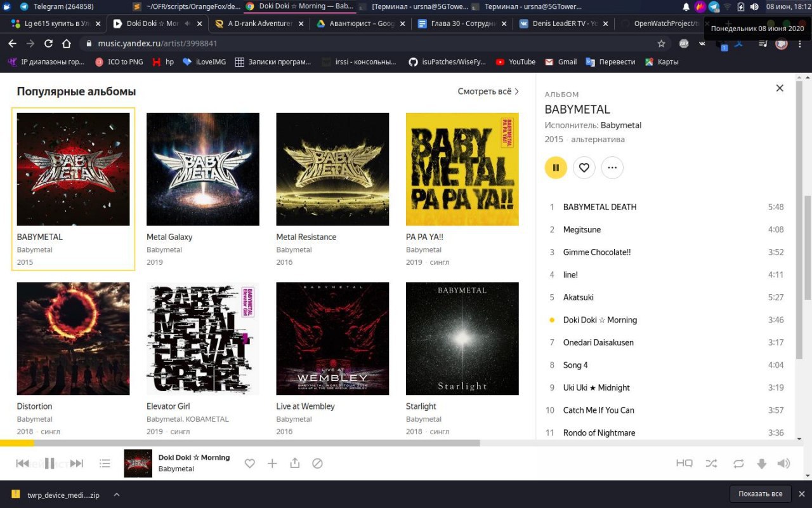Click the KOBAMETAL artist link
This screenshot has height=508, width=812.
click(x=207, y=419)
